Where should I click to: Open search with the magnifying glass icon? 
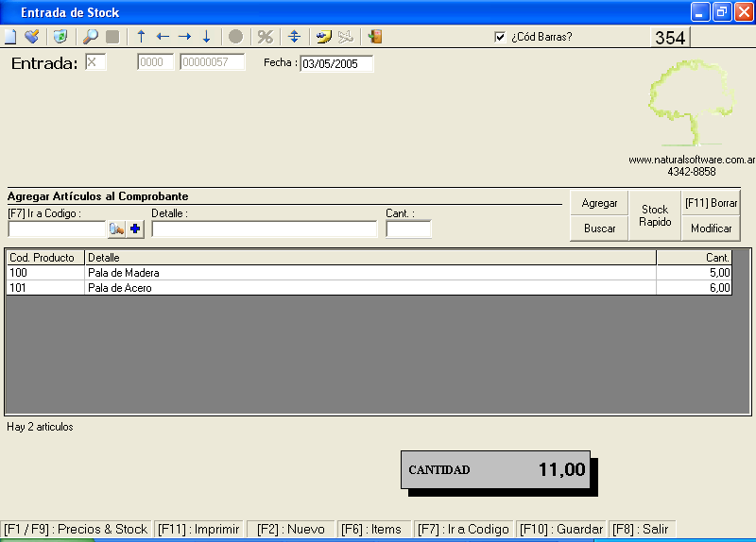90,37
